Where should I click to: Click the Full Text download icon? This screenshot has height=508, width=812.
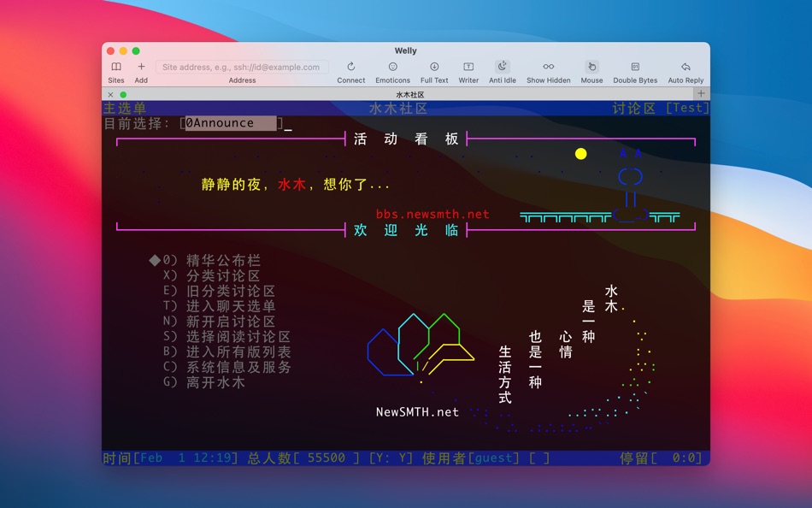(434, 67)
